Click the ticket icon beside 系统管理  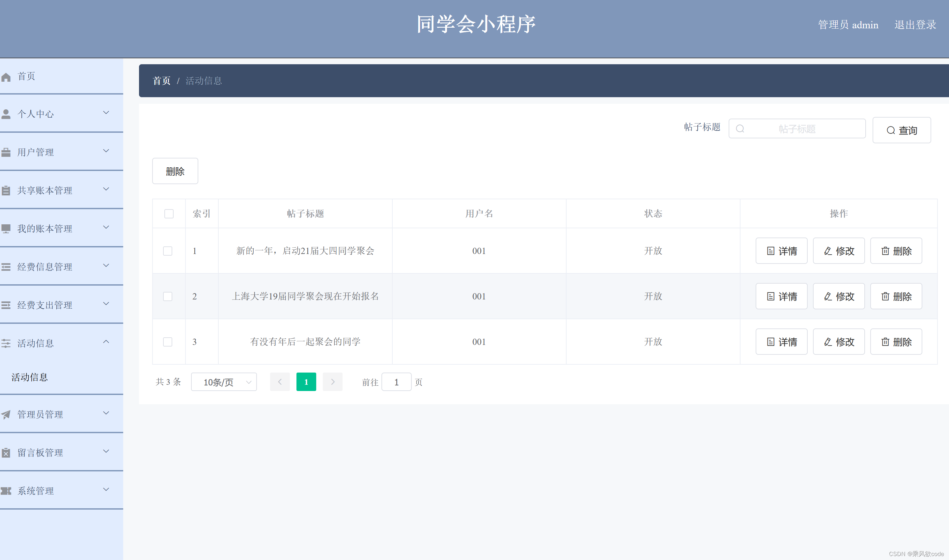[6, 491]
